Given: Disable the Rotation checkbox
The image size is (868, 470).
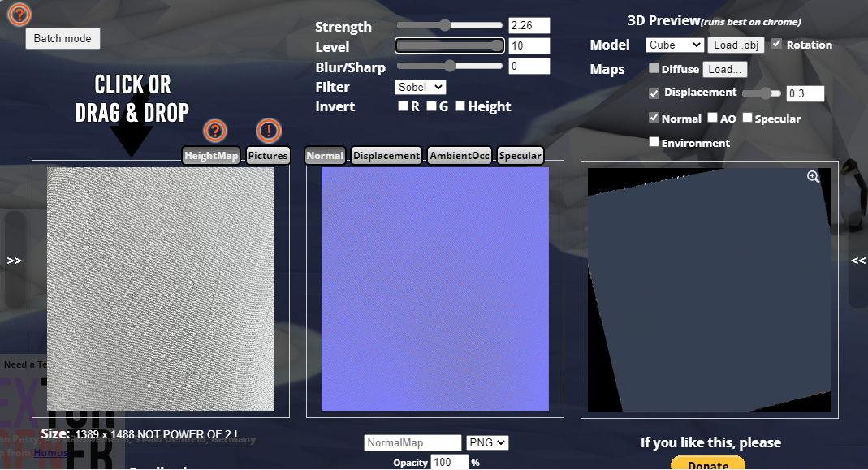Looking at the screenshot, I should pos(776,45).
